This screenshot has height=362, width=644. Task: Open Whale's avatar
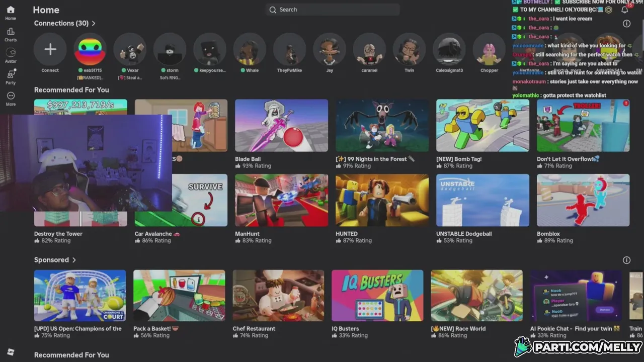click(250, 49)
